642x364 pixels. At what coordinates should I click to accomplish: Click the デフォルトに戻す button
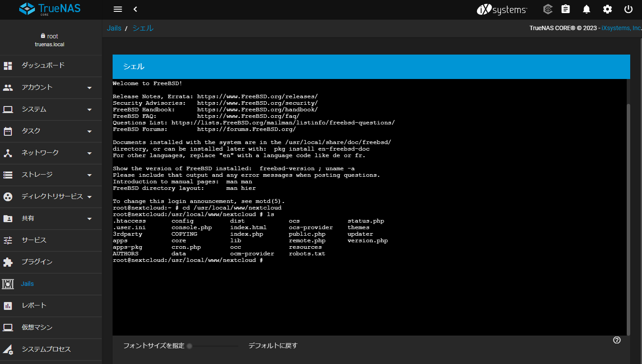(x=273, y=346)
